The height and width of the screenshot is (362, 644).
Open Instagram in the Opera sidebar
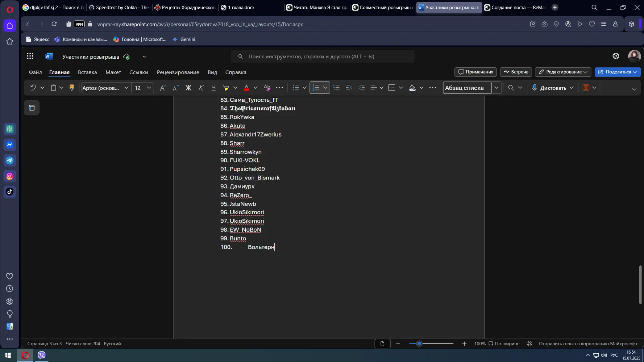tap(10, 176)
